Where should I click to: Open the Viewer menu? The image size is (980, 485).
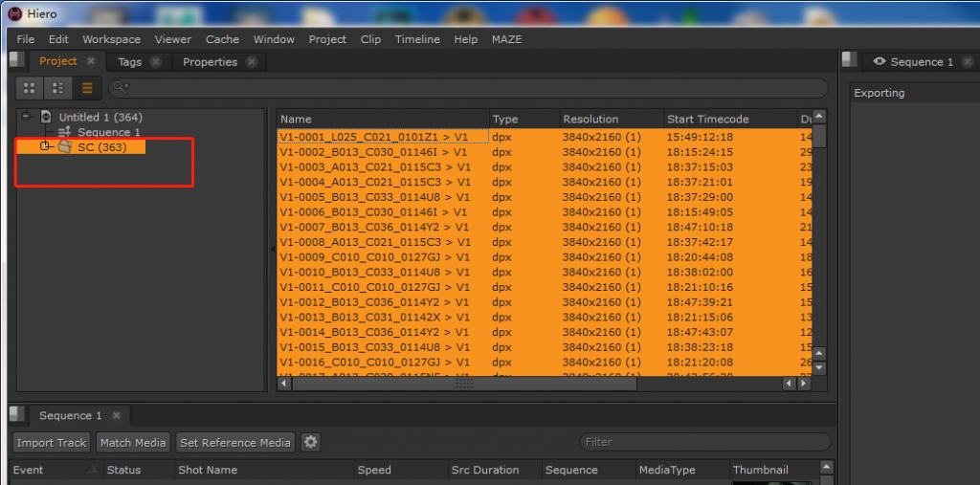tap(173, 39)
